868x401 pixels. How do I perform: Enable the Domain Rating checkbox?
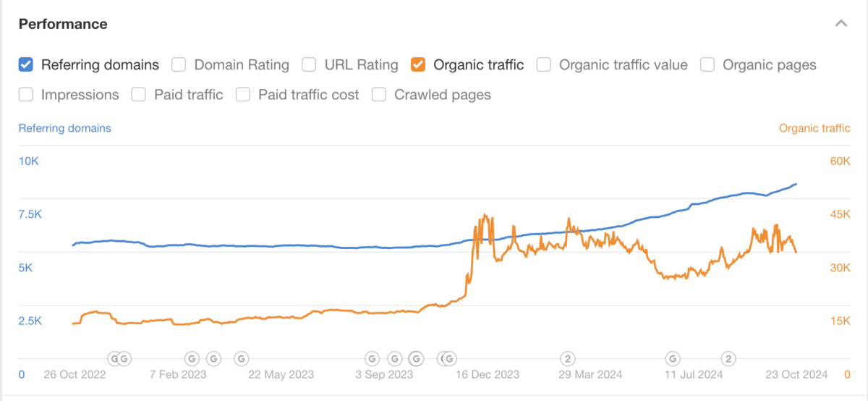(179, 65)
